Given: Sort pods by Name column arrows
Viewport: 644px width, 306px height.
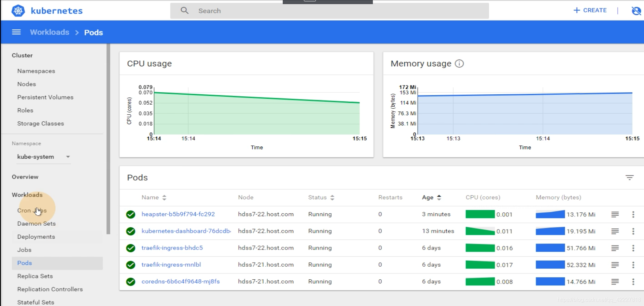Looking at the screenshot, I should click(164, 198).
